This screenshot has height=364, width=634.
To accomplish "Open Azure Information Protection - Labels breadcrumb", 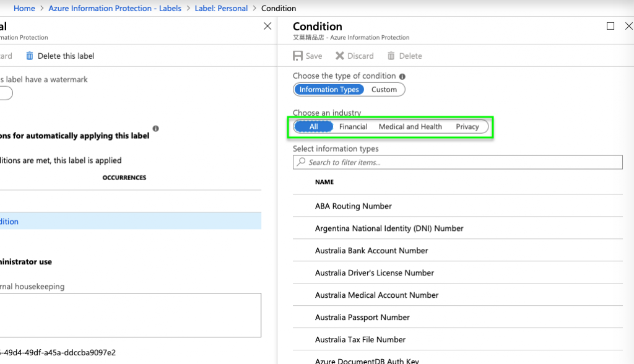I will tap(115, 9).
